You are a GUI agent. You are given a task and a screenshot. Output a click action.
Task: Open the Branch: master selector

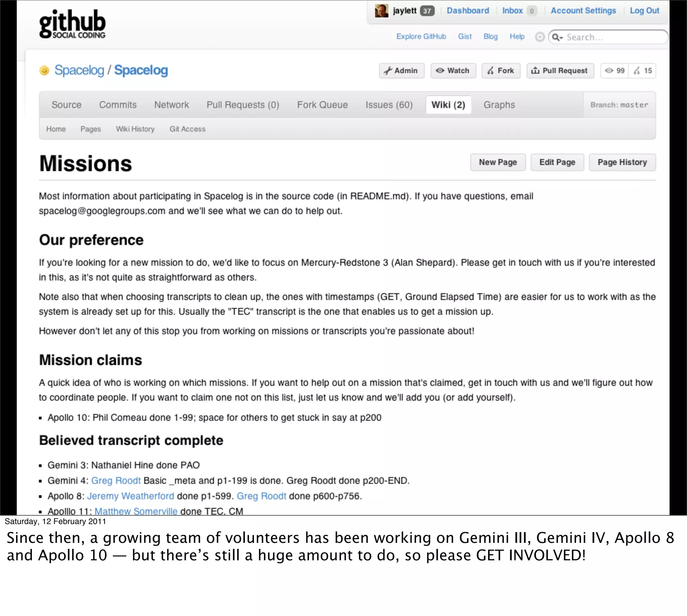click(x=619, y=105)
